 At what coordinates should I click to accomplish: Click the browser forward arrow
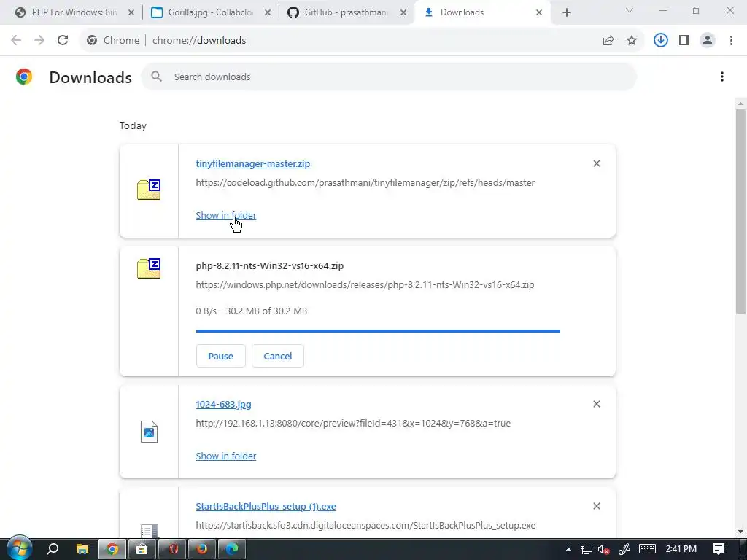coord(39,41)
